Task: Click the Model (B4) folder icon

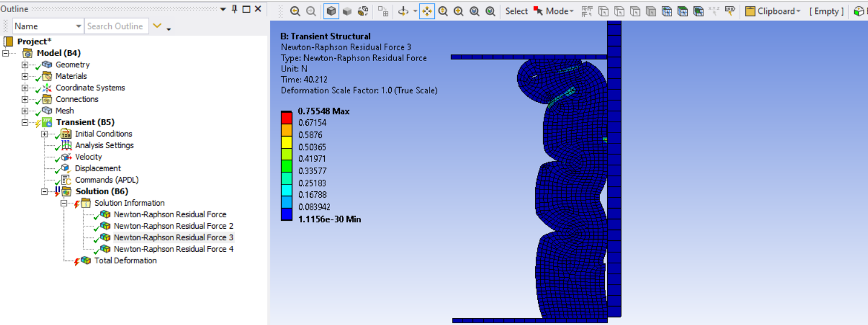Action: coord(27,53)
